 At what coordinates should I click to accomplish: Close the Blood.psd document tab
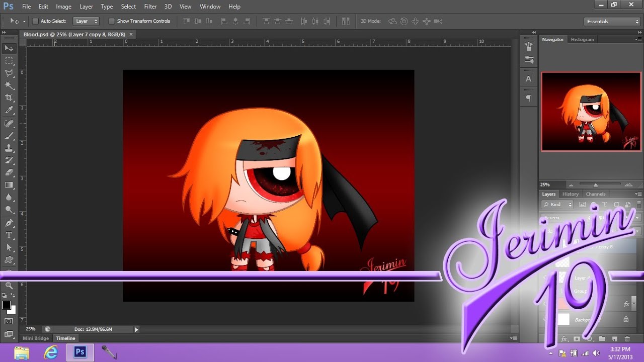click(x=131, y=34)
